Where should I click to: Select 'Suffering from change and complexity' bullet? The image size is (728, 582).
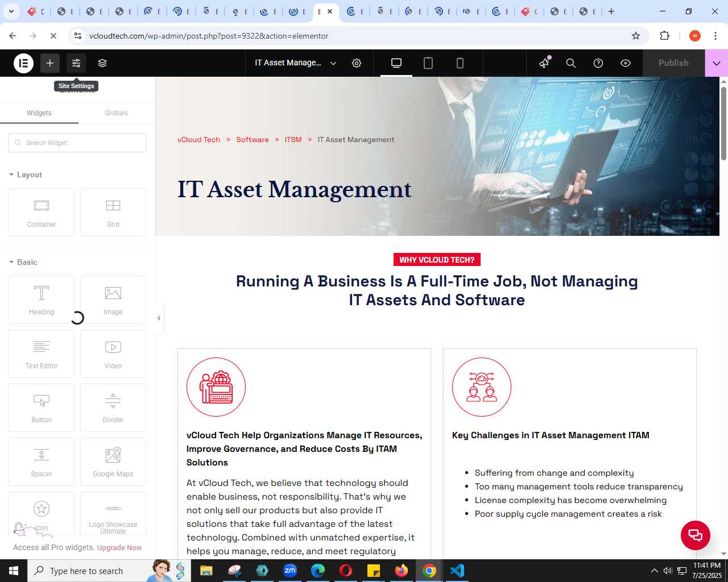tap(554, 473)
